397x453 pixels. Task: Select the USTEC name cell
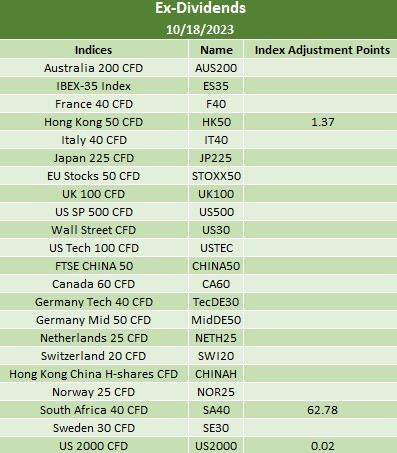pyautogui.click(x=216, y=248)
